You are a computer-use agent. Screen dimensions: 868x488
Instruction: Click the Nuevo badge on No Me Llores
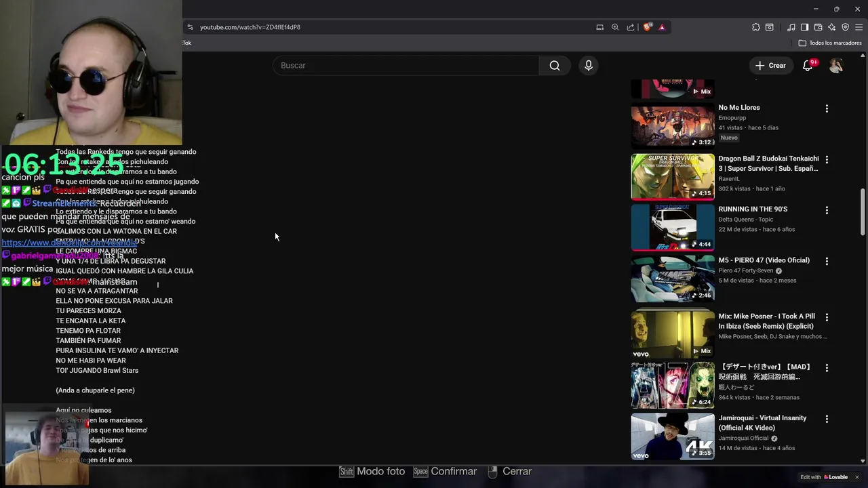point(729,138)
